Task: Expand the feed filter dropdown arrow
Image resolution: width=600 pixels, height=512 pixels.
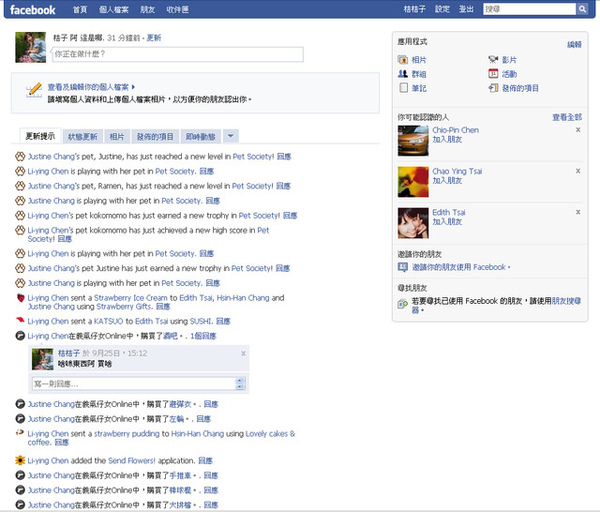Action: 231,136
